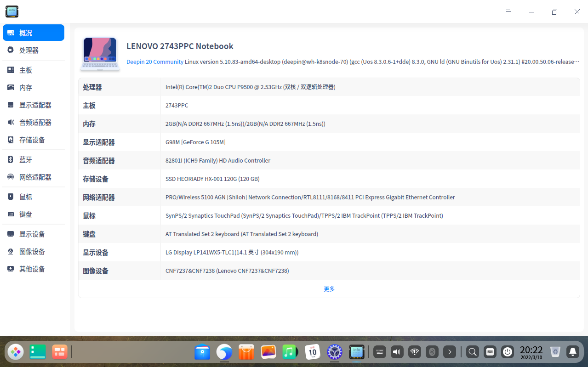Open the 主板 motherboard section
This screenshot has height=367, width=588.
tap(34, 70)
